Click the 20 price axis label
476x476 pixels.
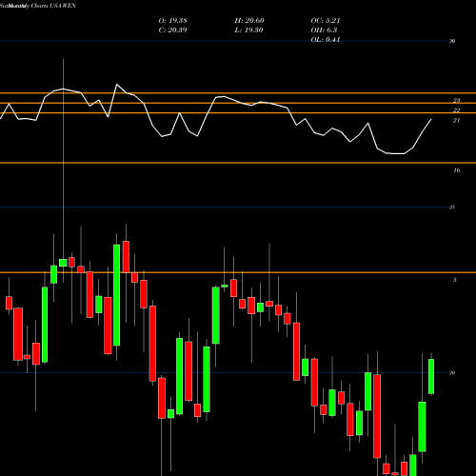coord(452,372)
